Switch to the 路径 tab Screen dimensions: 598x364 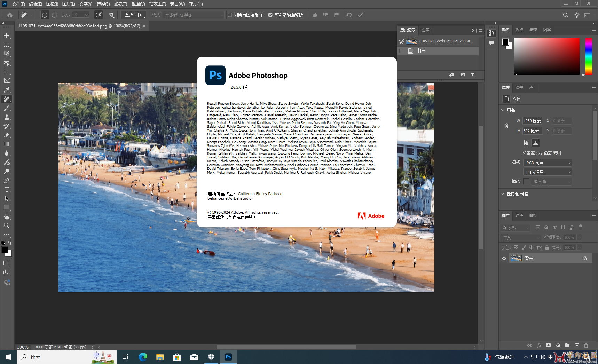(x=533, y=215)
